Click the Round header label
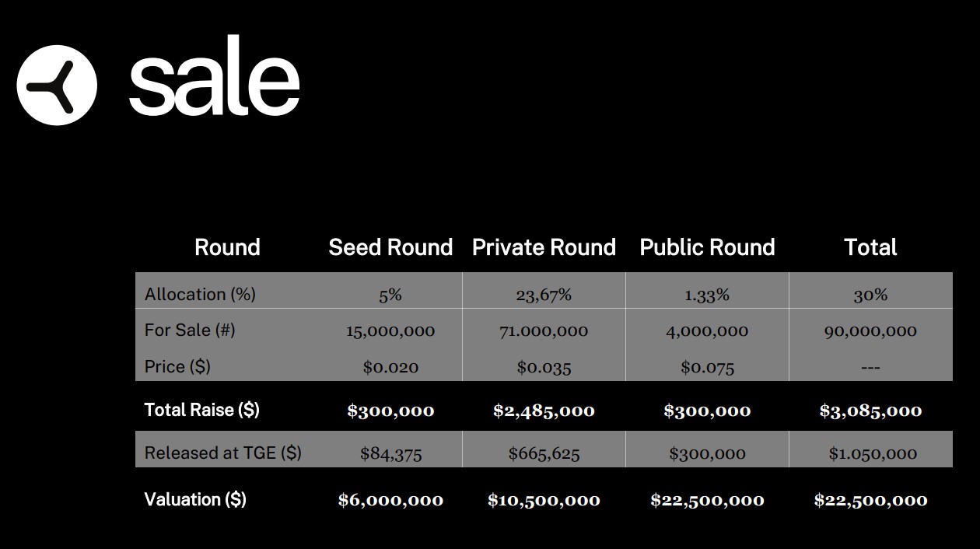The height and width of the screenshot is (549, 980). click(227, 247)
